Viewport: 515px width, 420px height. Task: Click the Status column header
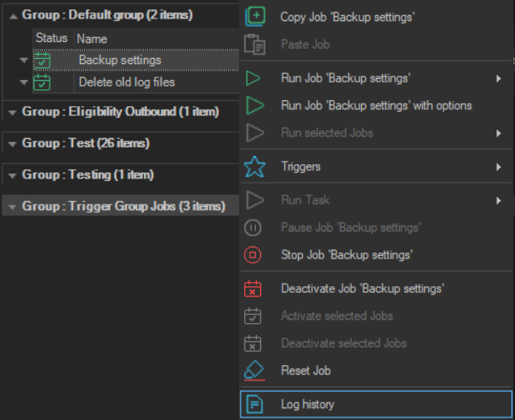click(51, 39)
